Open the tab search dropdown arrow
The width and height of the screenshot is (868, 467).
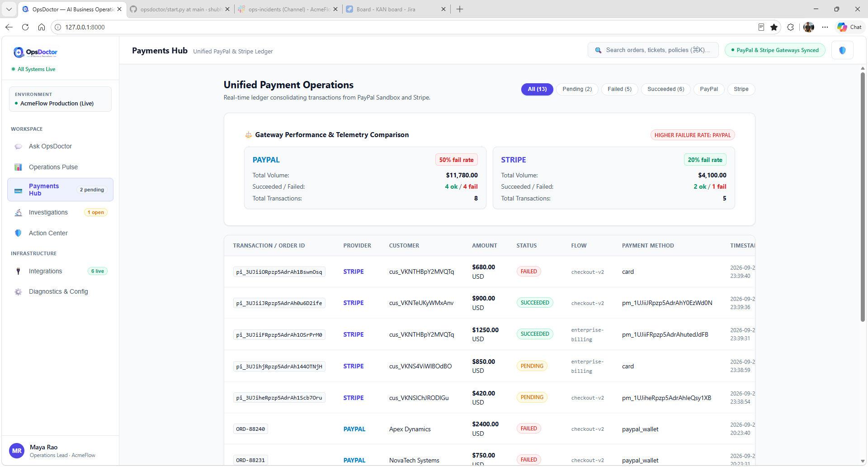(9, 9)
